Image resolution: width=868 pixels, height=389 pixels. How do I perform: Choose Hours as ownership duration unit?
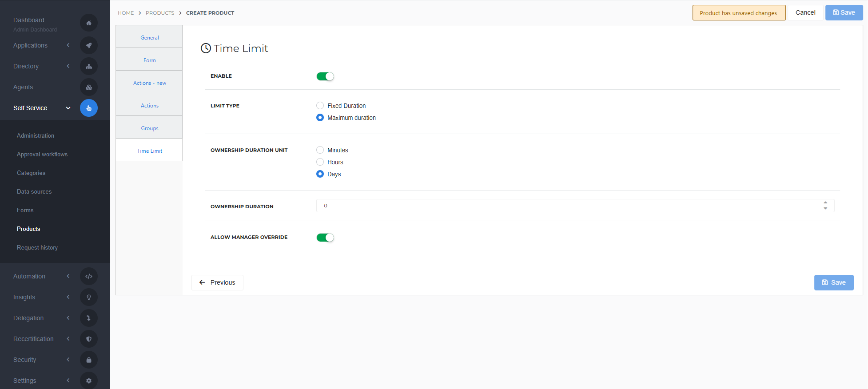tap(320, 162)
